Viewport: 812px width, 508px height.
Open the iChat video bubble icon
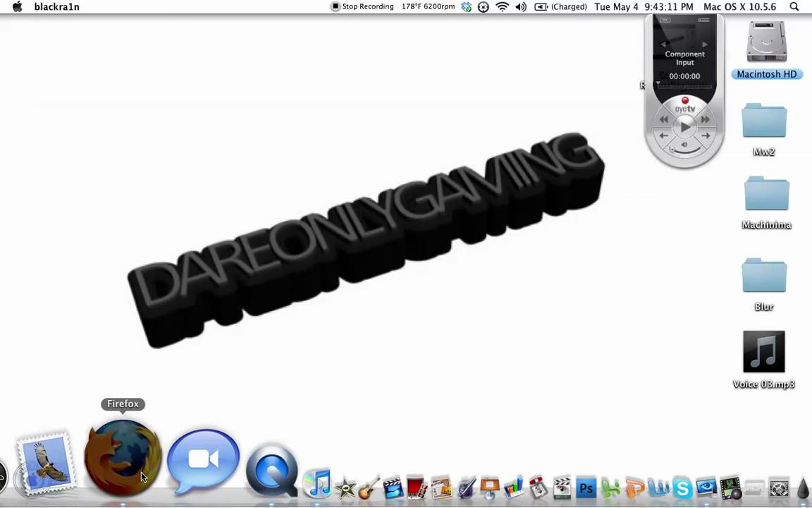[x=204, y=461]
